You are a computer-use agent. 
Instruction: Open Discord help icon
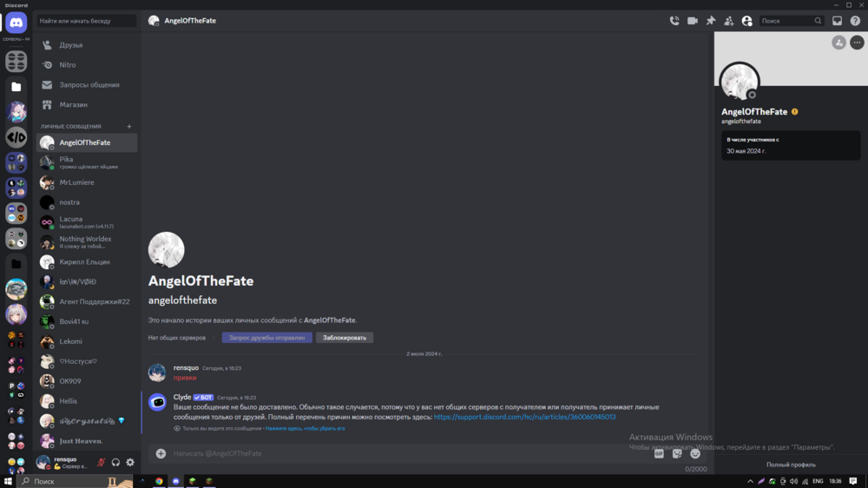855,21
